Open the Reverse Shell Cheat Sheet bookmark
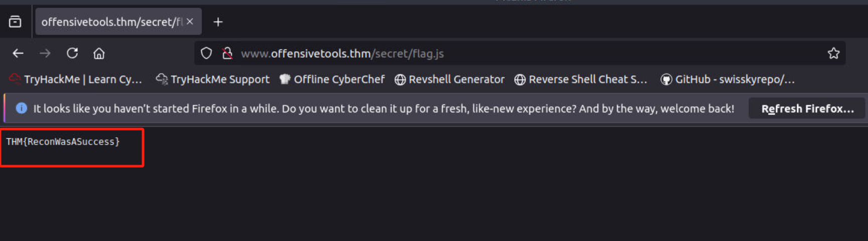Viewport: 868px width, 241px height. 581,79
